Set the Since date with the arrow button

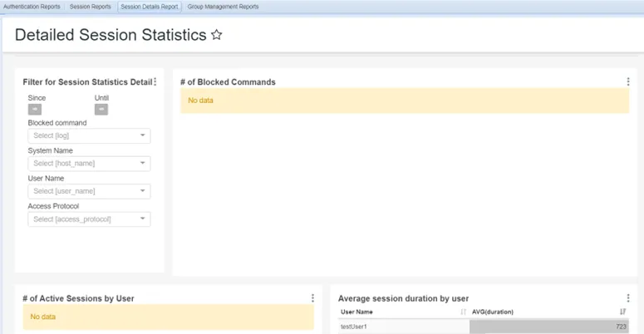pyautogui.click(x=35, y=110)
